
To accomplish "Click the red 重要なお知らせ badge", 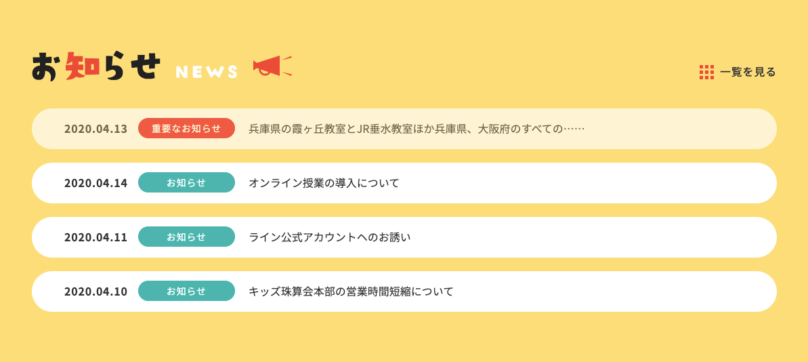I will point(187,128).
